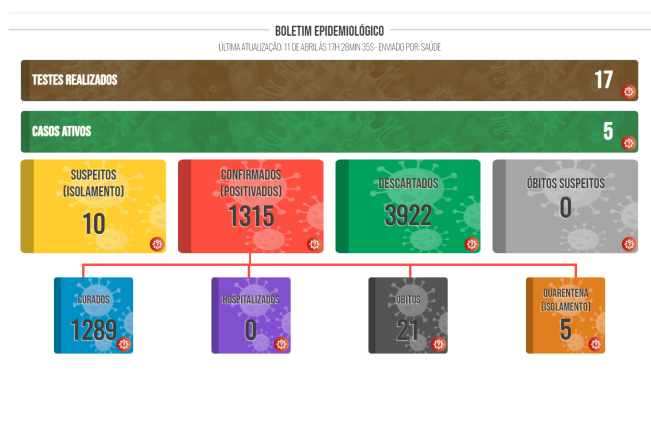The width and height of the screenshot is (651, 447).
Task: Click the red badge icon on Testes Realizados
Action: [x=629, y=92]
